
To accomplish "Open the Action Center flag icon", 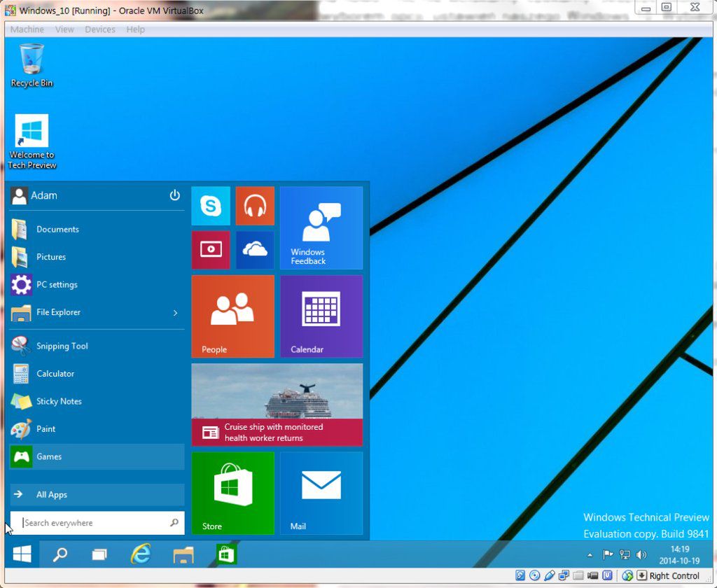I will point(608,554).
